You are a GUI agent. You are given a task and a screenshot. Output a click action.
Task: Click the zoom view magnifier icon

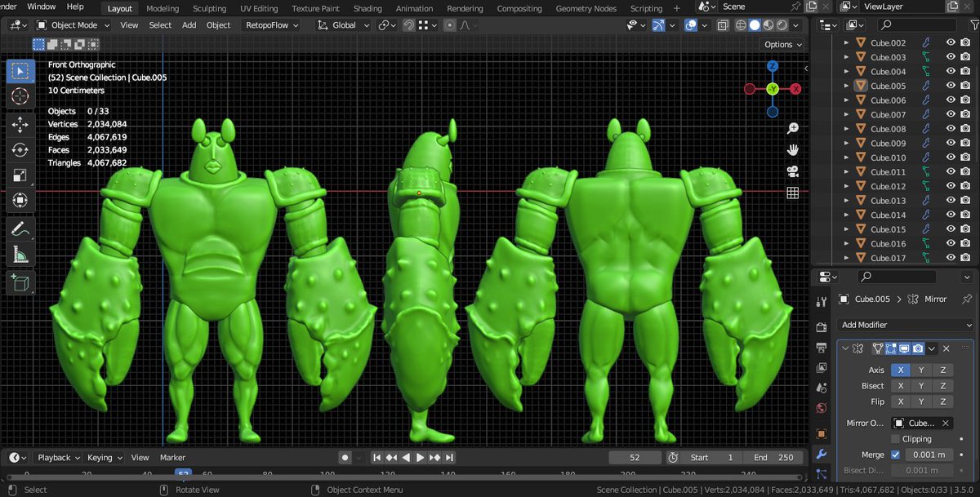(x=792, y=128)
